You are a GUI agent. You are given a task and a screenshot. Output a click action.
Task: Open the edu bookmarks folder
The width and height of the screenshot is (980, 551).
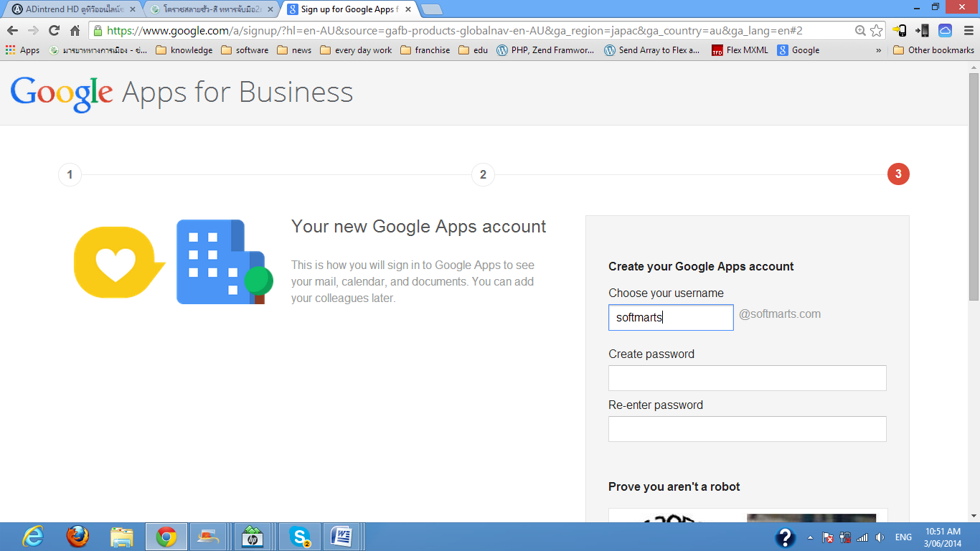tap(473, 50)
